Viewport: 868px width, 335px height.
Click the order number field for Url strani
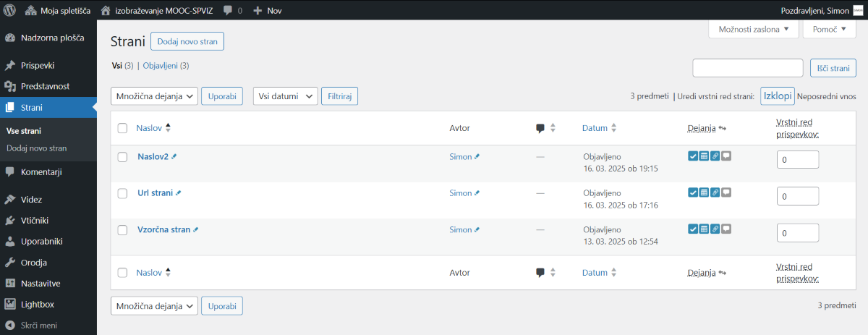[x=798, y=197]
